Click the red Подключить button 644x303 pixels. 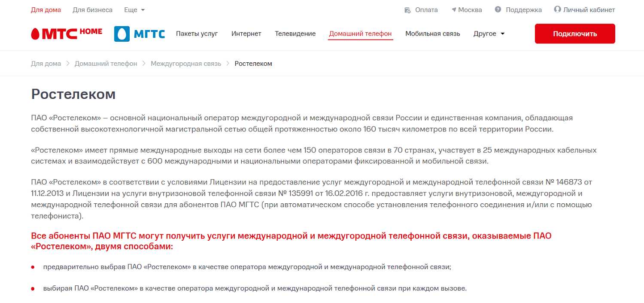click(x=575, y=34)
